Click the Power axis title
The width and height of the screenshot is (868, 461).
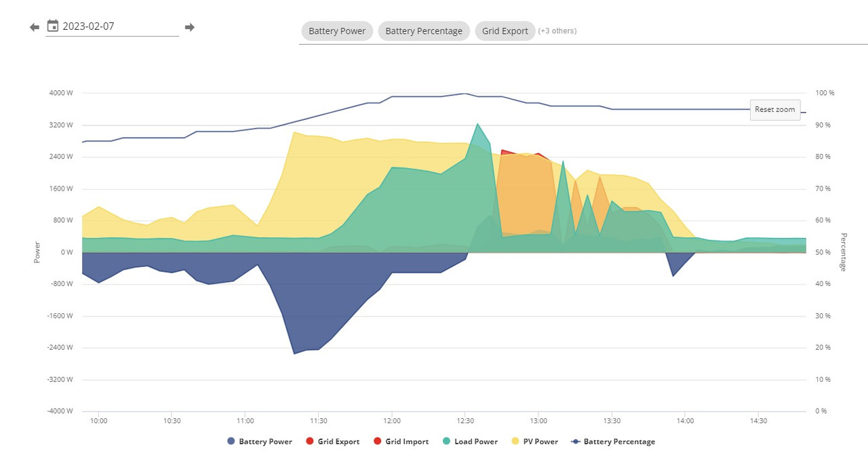(37, 252)
